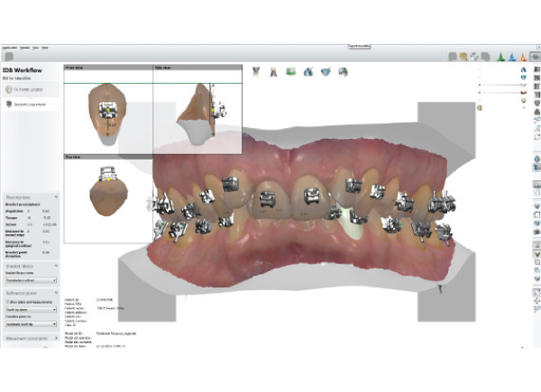Collapse the Bracket library section

point(56,266)
